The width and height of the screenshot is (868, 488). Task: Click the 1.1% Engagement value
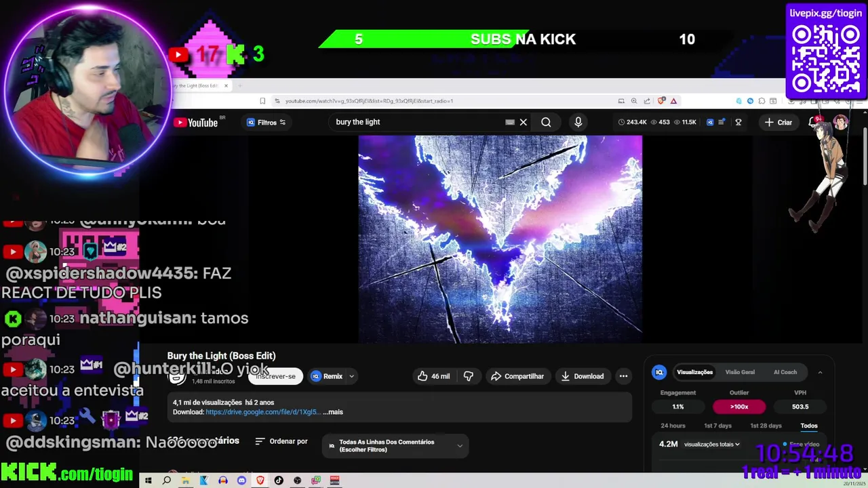tap(678, 407)
